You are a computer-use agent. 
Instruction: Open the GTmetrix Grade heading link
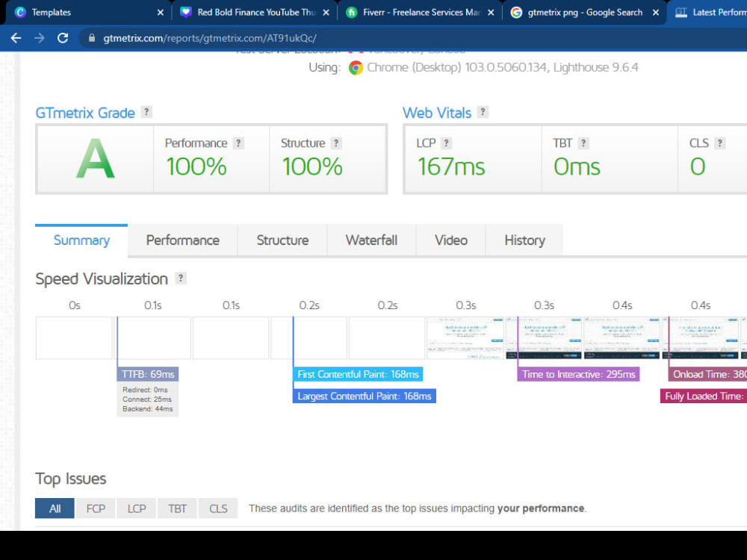(x=85, y=113)
